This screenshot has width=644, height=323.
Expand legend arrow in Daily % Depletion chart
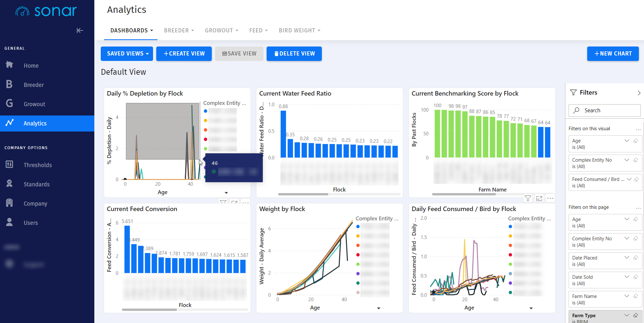click(226, 193)
